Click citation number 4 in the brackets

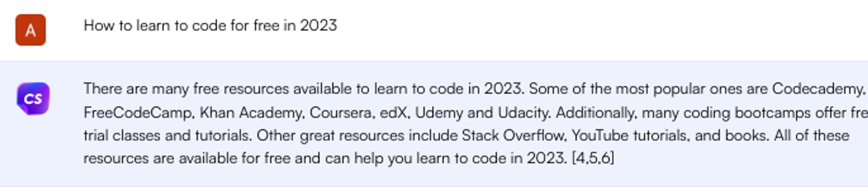click(x=580, y=158)
